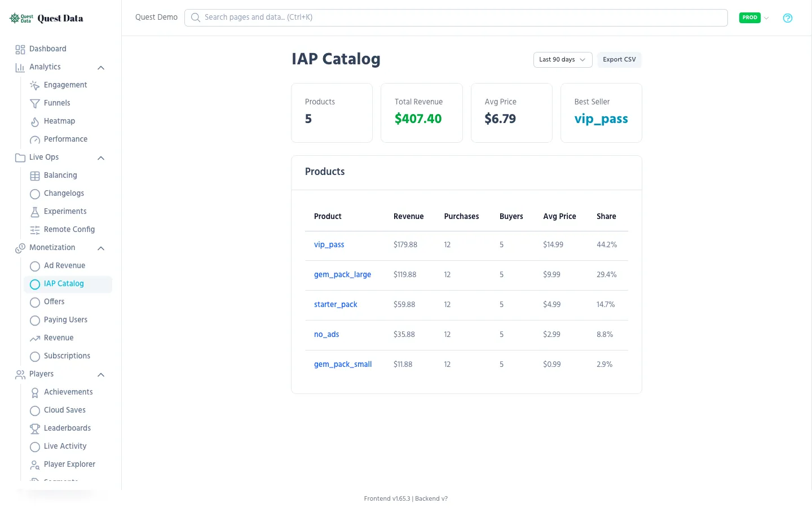The image size is (812, 508).
Task: Open the Last 90 days dropdown
Action: click(563, 60)
